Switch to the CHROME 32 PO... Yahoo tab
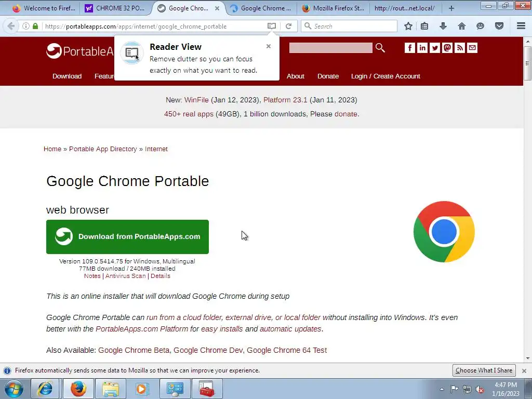 pos(115,8)
